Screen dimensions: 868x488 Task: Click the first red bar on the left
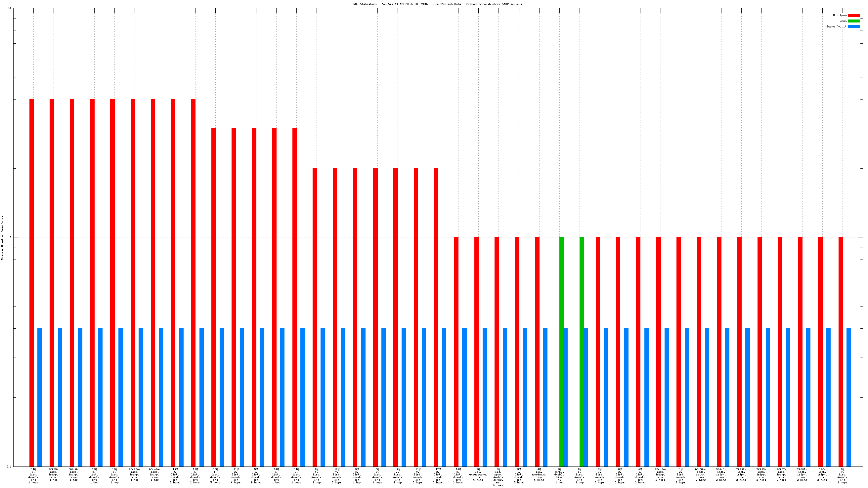(32, 283)
